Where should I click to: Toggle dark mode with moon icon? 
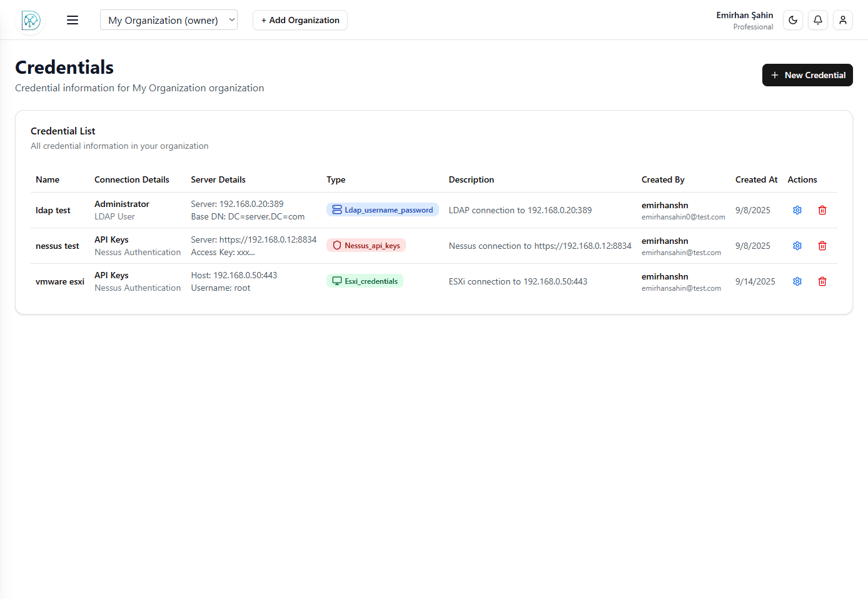pos(793,20)
